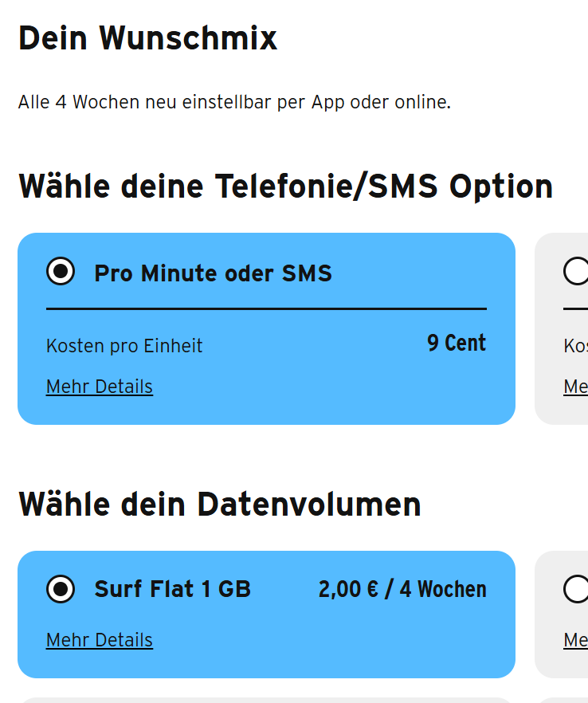Click the "Alle 4 Wochen neu einstellbar" text
588x703 pixels.
pyautogui.click(x=234, y=102)
